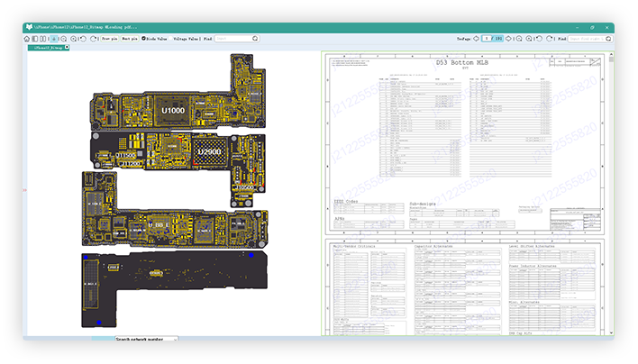
Task: Zoom out the board view
Action: pyautogui.click(x=63, y=39)
